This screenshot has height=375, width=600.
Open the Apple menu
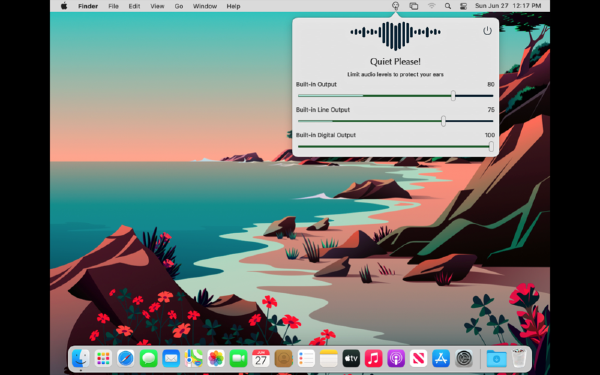(x=64, y=6)
